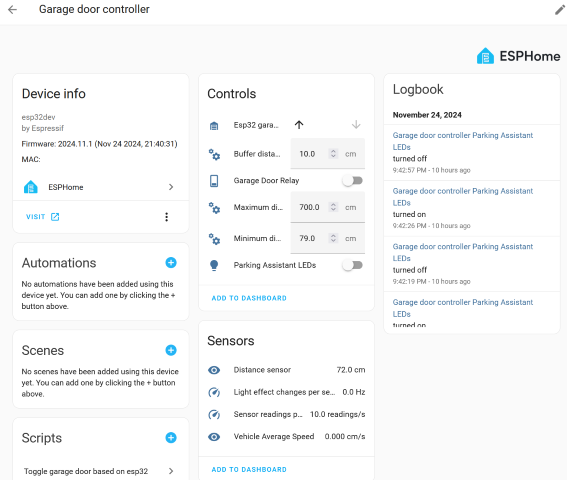This screenshot has height=480, width=567.
Task: Open the Toggle garage door script chevron
Action: 171,471
